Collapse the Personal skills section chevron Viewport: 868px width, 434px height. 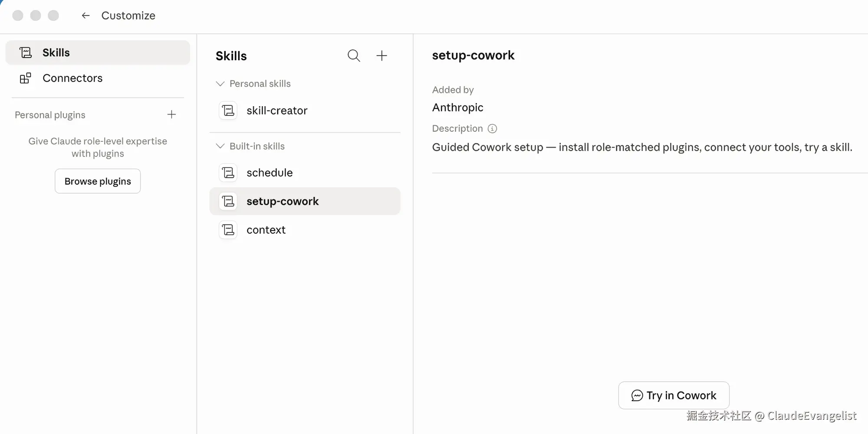pyautogui.click(x=220, y=84)
